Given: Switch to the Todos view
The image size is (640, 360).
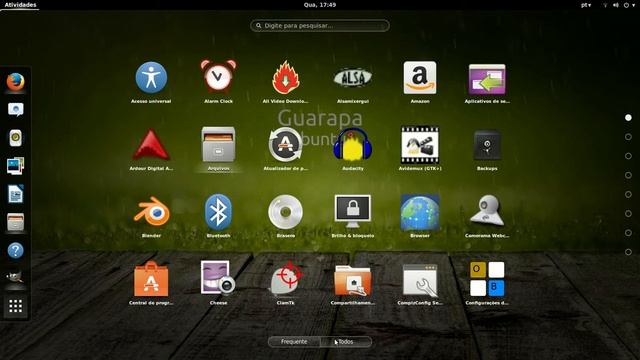Looking at the screenshot, I should [x=346, y=342].
